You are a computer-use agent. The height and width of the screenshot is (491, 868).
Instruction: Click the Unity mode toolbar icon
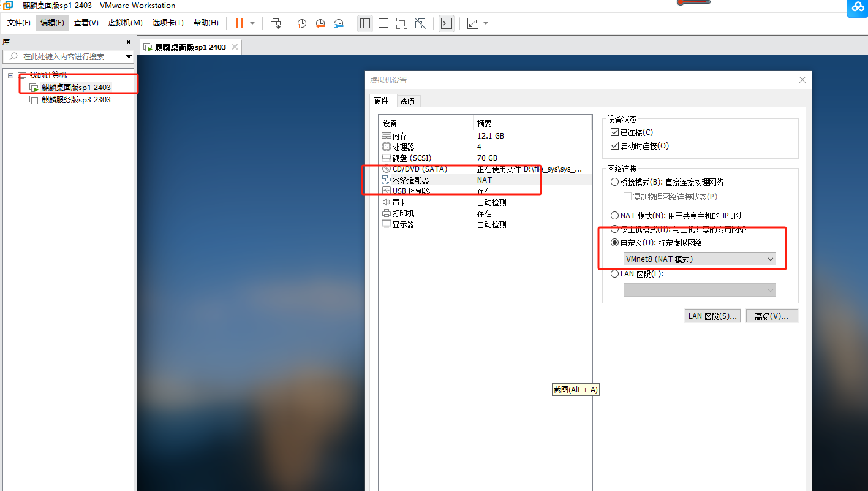tap(420, 23)
